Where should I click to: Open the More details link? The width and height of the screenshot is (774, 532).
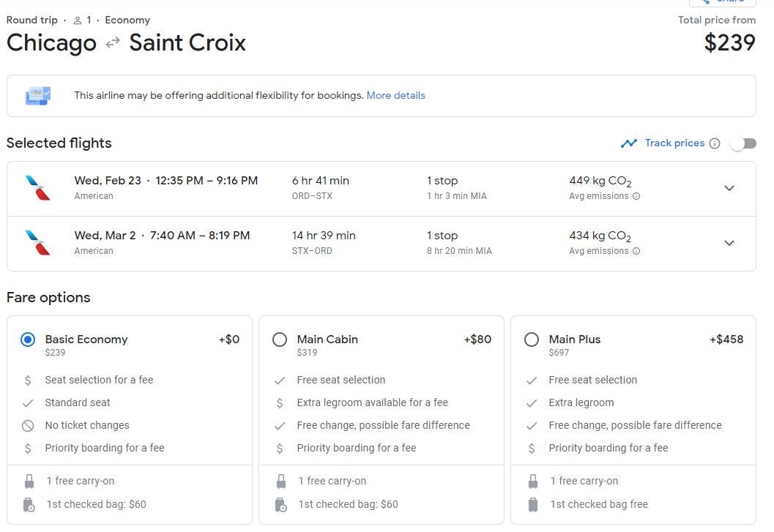click(395, 95)
